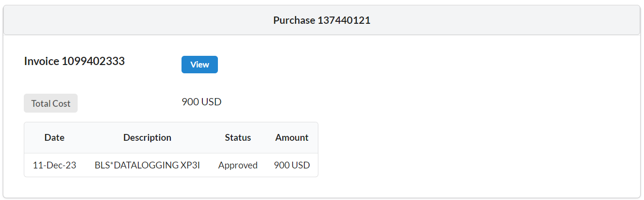Viewport: 644px width, 200px height.
Task: Click the Invoice 1099402333 heading
Action: [x=74, y=61]
